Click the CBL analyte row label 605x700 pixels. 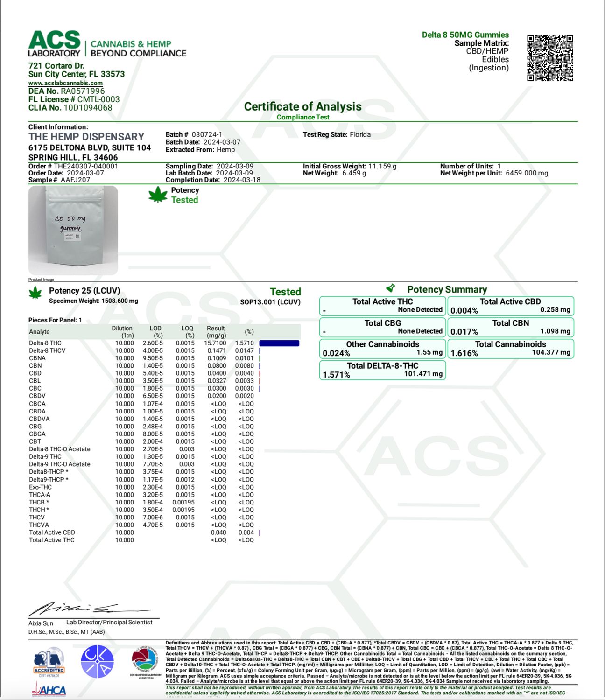click(35, 381)
